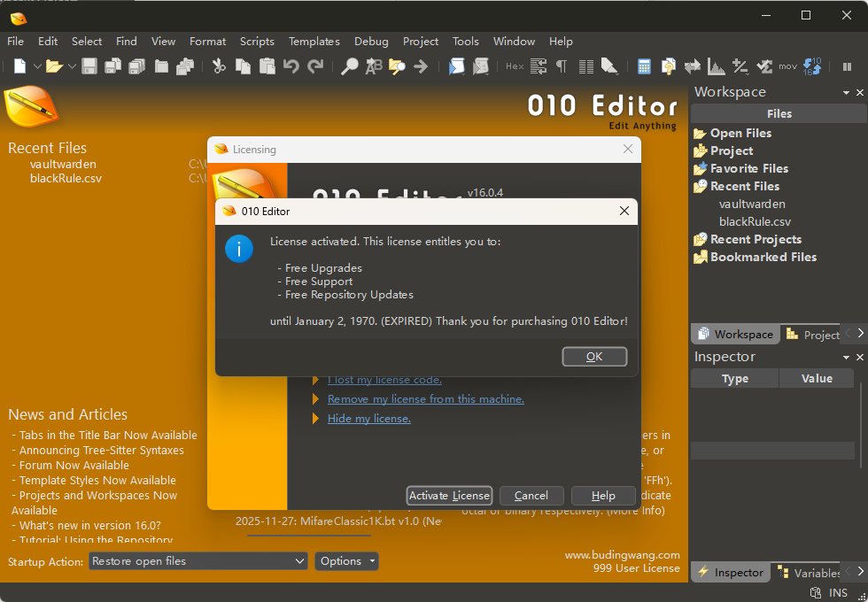Image resolution: width=868 pixels, height=602 pixels.
Task: Open blackRule.csv in Workspace Recent Files
Action: coord(755,222)
